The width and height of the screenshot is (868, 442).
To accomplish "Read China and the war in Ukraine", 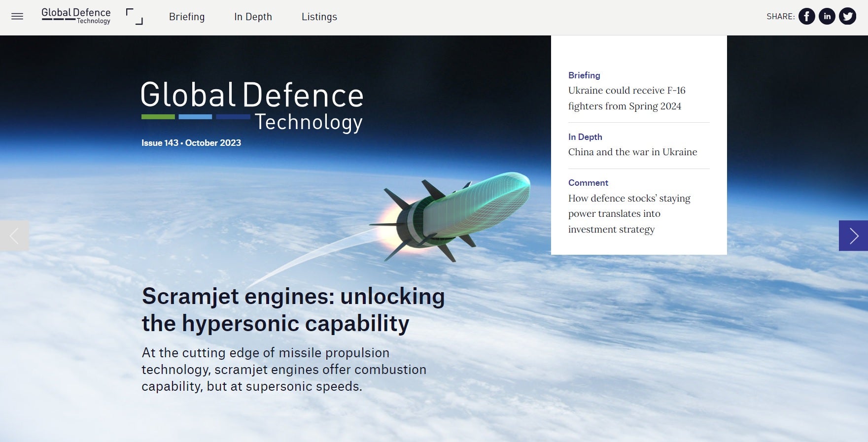I will [632, 152].
